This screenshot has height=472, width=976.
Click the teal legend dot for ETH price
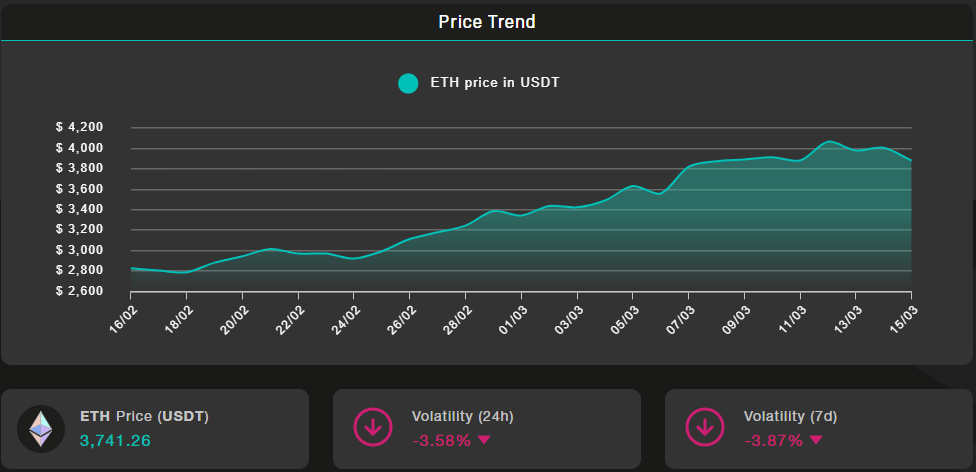(x=408, y=83)
